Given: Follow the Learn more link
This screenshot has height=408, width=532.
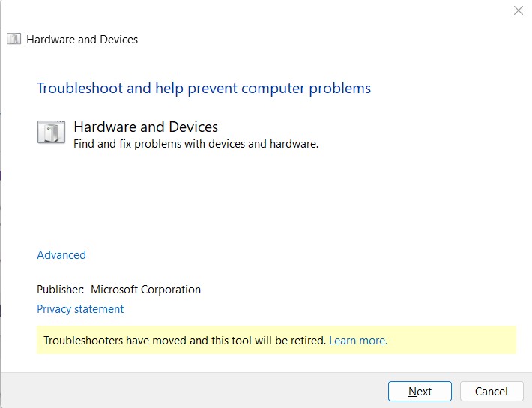Looking at the screenshot, I should tap(358, 340).
